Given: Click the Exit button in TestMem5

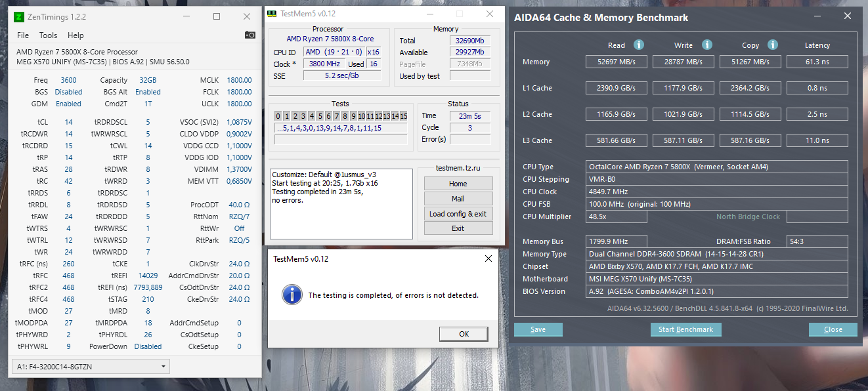Looking at the screenshot, I should 458,228.
